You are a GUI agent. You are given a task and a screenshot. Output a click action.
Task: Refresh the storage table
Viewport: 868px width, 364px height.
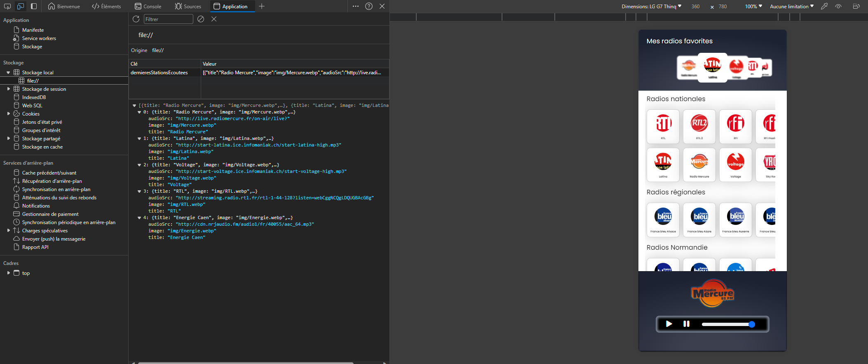click(136, 19)
